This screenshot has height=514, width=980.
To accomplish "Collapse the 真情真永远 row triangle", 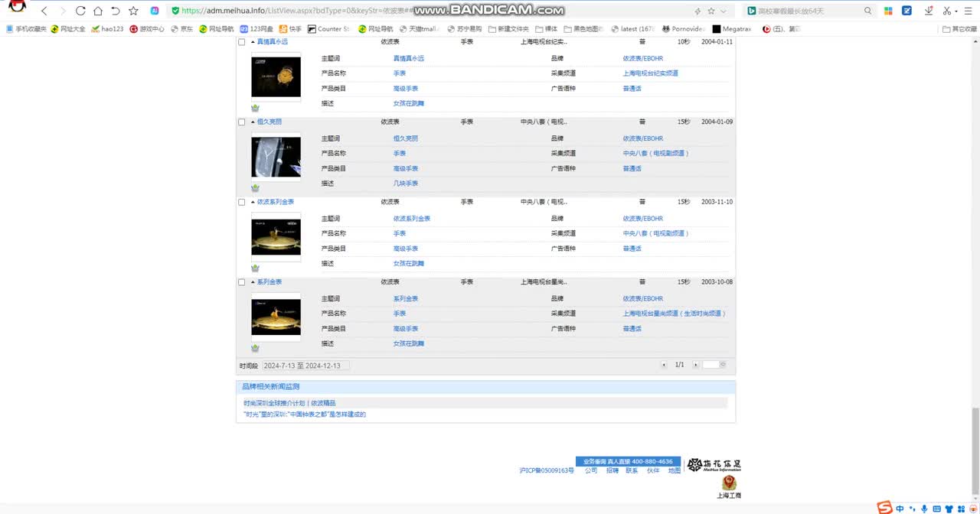I will (x=253, y=42).
